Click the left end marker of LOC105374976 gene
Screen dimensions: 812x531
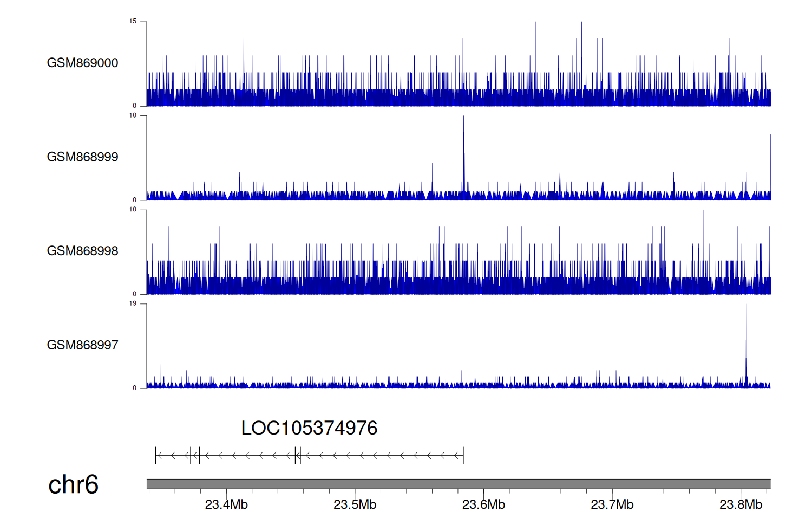click(x=155, y=456)
